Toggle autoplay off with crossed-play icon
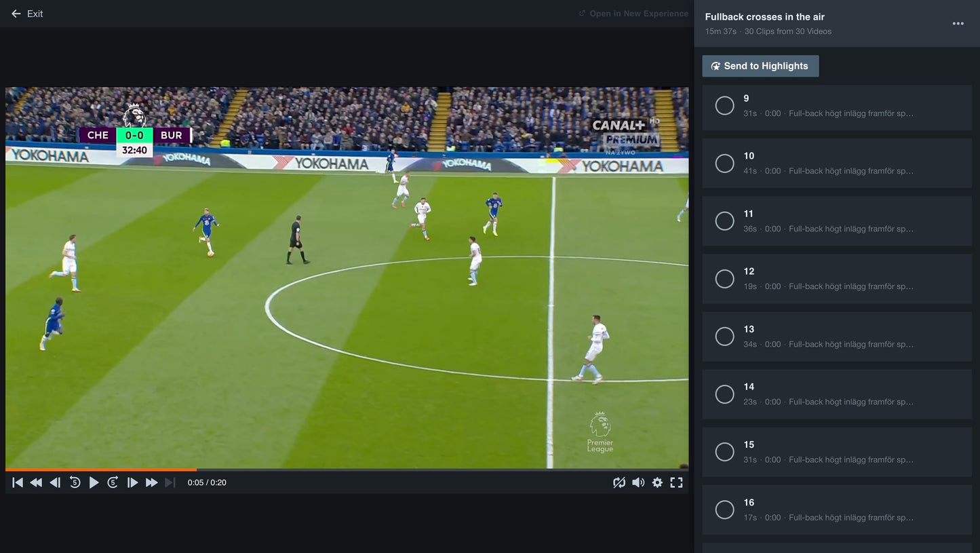The height and width of the screenshot is (553, 980). pos(619,482)
